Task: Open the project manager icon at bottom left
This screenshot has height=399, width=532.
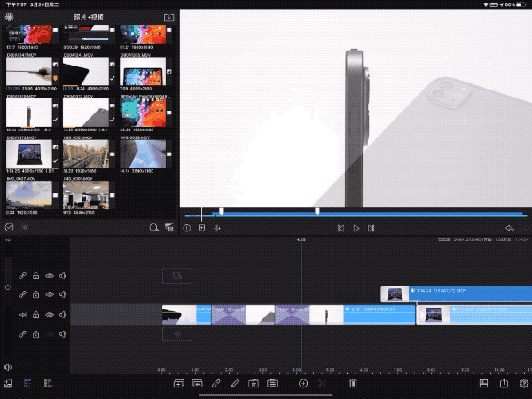Action: point(8,383)
